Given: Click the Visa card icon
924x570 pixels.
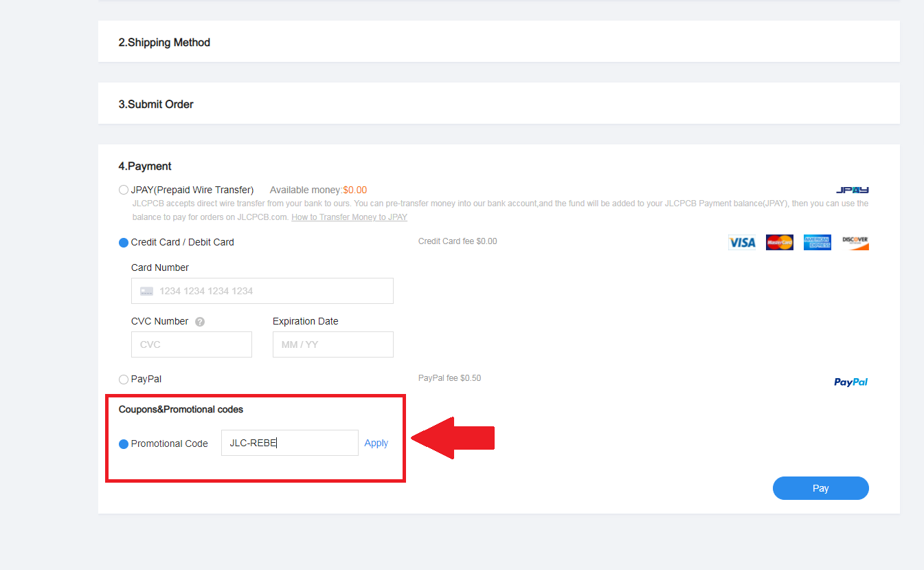Looking at the screenshot, I should click(x=742, y=242).
